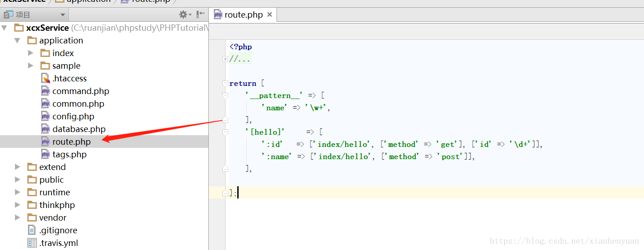Click the vendor folder icon
This screenshot has height=250, width=644.
pos(32,217)
